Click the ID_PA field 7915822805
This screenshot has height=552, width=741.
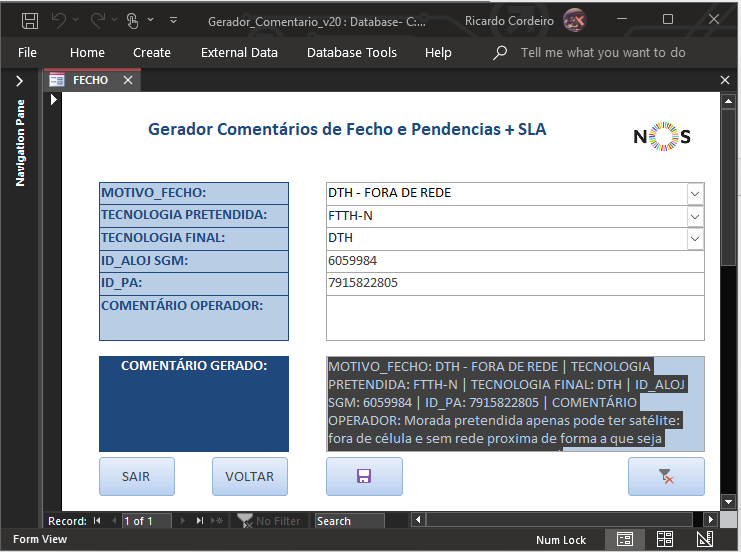515,284
